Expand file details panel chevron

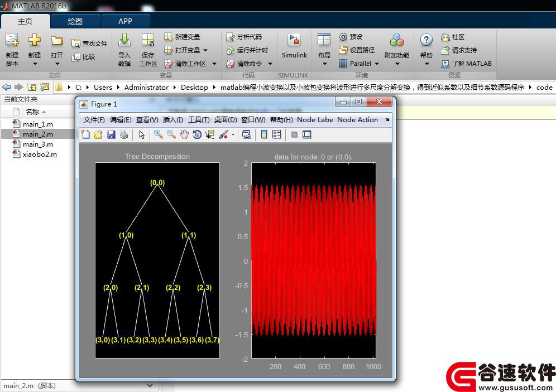pos(150,385)
